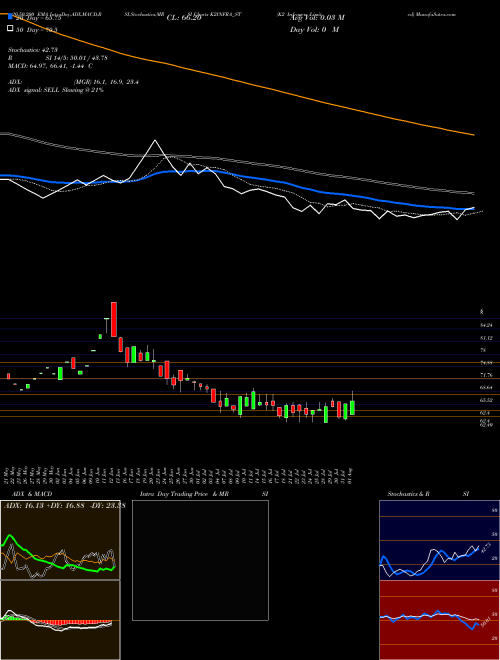Click the 'Avg Vol: 0.03 M' label
500x660 pixels.
click(x=317, y=18)
